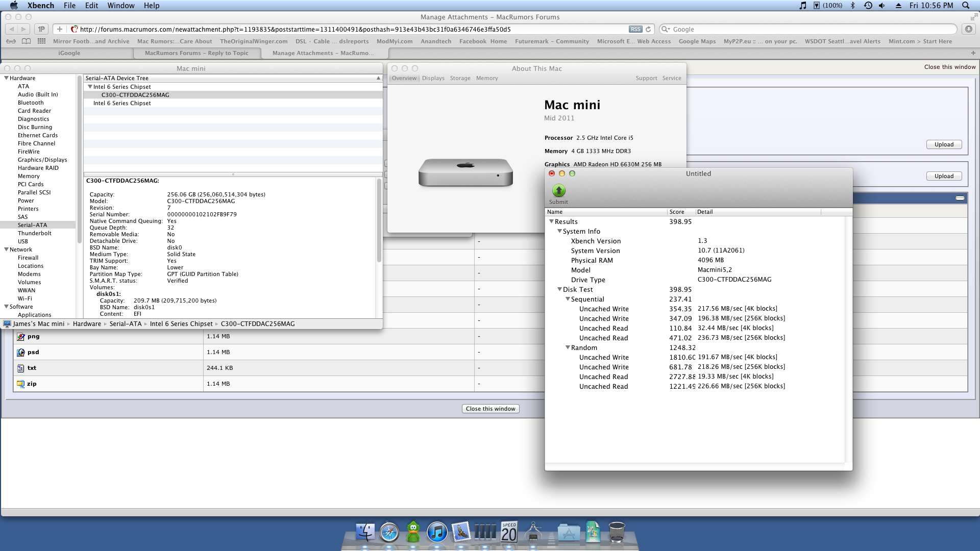
Task: Switch to the Storage tab in About This Mac
Action: click(460, 78)
